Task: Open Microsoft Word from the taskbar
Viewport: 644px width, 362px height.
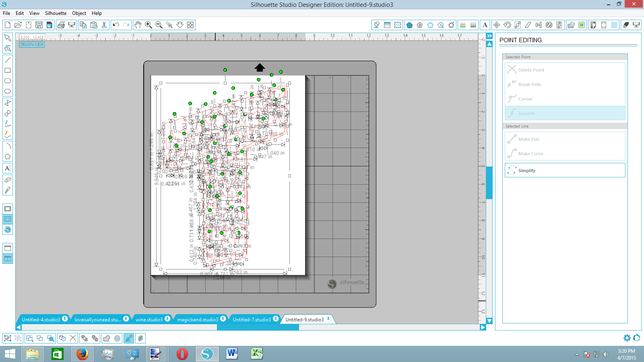Action: 232,354
